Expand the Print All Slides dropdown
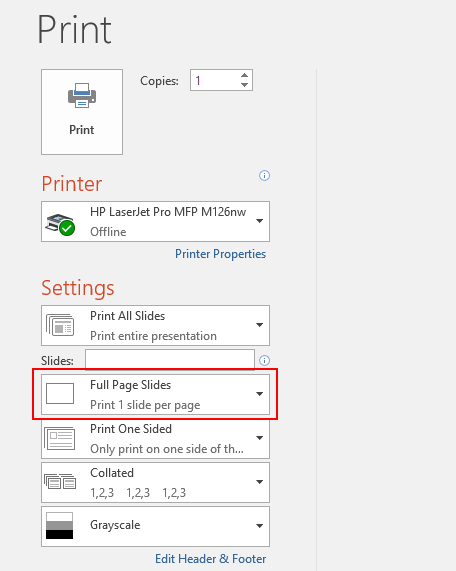 click(x=156, y=326)
